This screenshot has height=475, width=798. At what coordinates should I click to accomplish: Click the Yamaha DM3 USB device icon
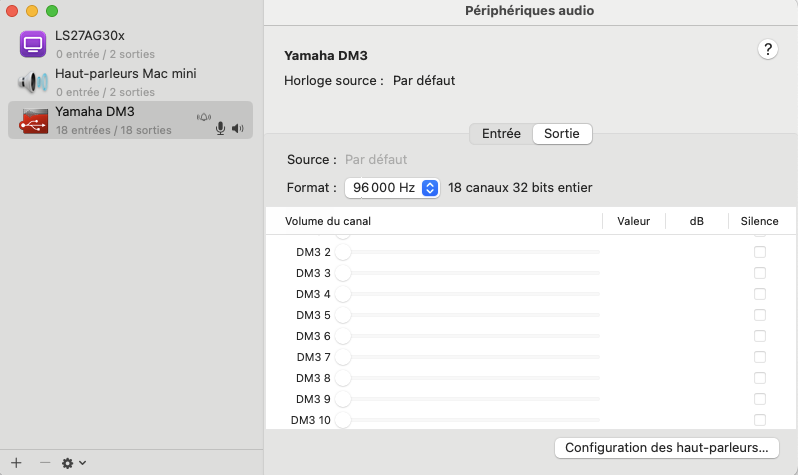coord(34,120)
